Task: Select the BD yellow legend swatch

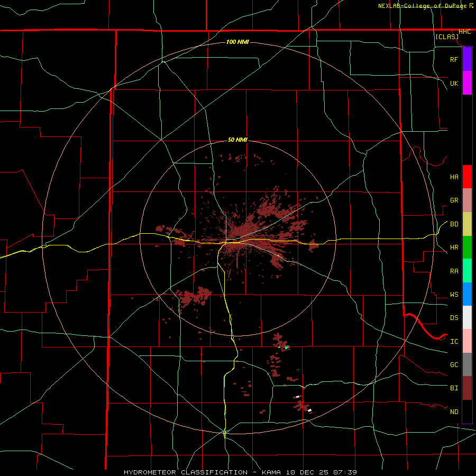Action: [x=467, y=224]
